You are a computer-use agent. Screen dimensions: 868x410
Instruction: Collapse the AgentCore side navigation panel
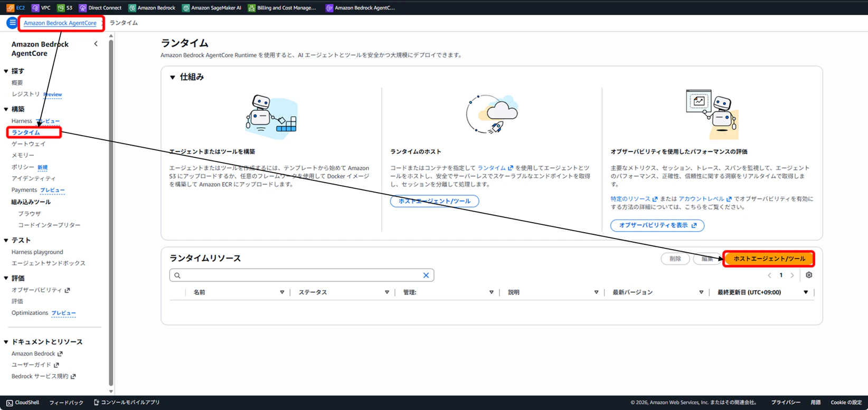(x=96, y=44)
